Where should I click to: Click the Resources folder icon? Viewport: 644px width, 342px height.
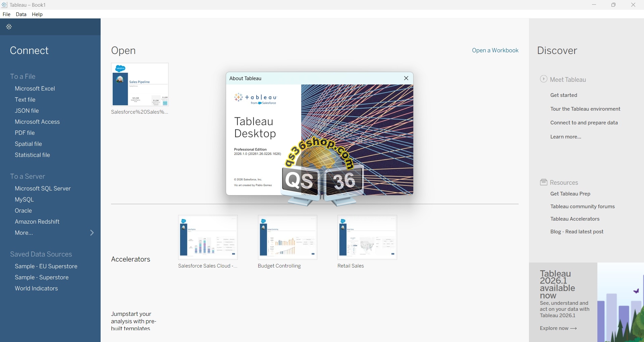coord(543,182)
